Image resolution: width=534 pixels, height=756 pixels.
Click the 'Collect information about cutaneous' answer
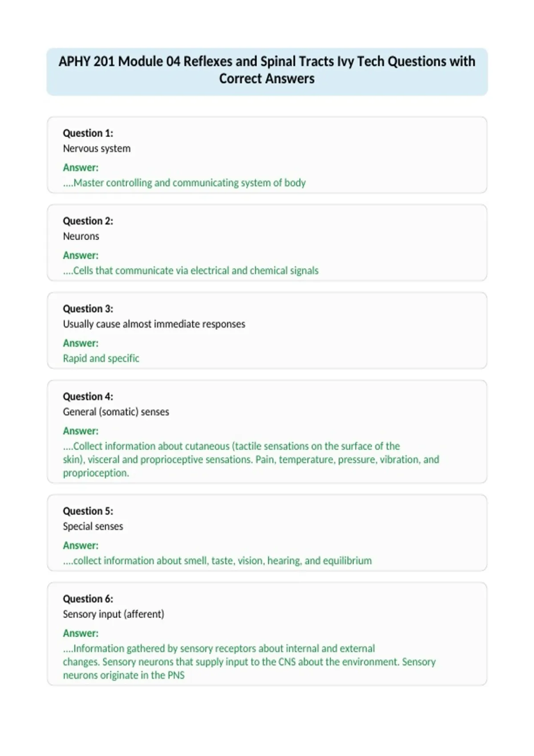[251, 459]
